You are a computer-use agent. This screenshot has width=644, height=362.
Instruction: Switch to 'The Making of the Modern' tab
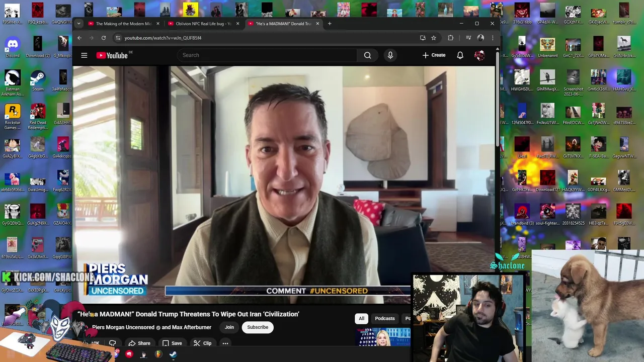[123, 24]
